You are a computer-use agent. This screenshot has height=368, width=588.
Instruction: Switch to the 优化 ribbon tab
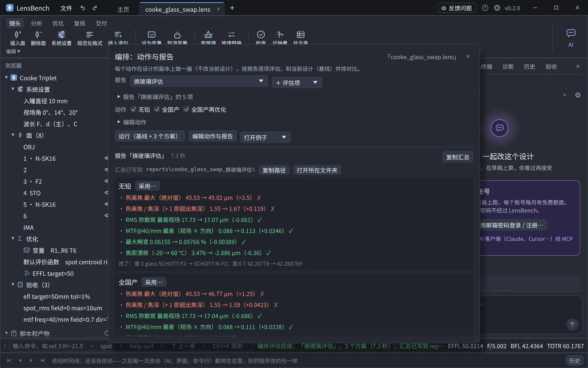[58, 23]
